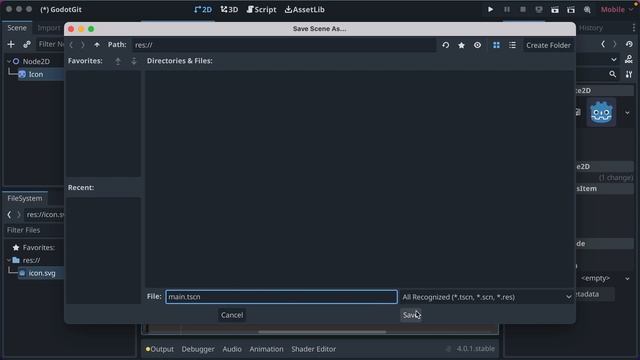Run the current scene
Viewport: 640px width, 360px height.
(555, 9)
